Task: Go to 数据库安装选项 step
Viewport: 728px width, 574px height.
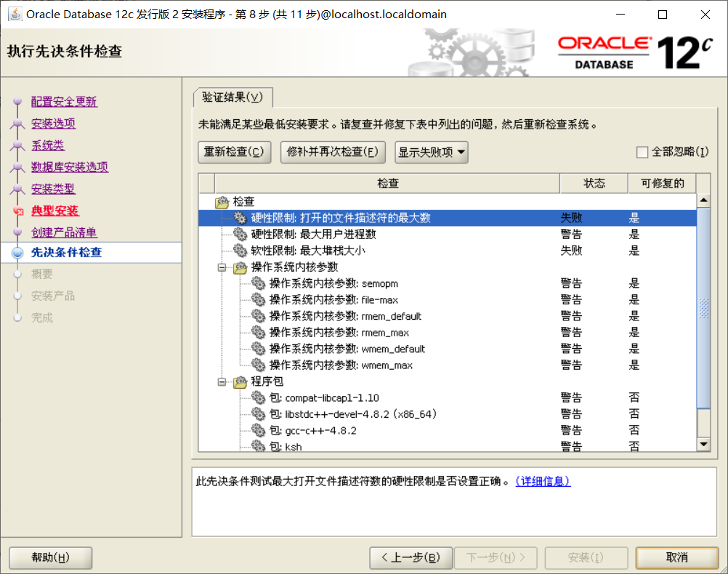Action: pos(70,167)
